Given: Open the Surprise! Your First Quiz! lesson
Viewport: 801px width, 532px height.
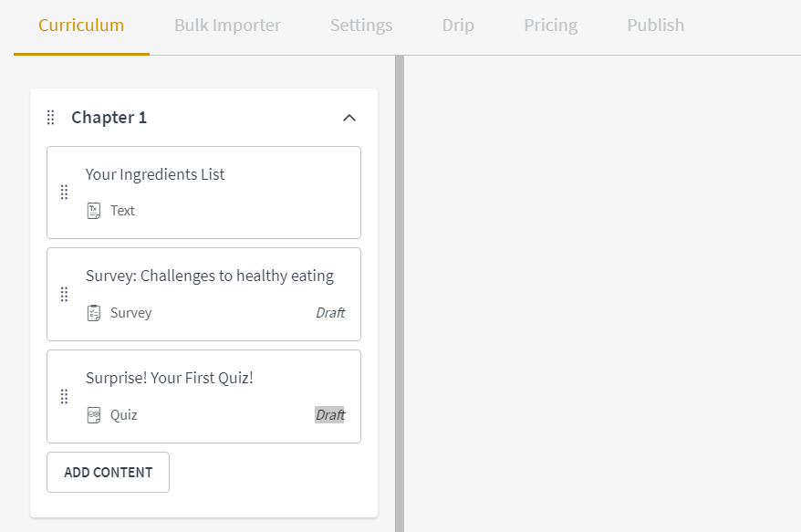Looking at the screenshot, I should tap(203, 397).
